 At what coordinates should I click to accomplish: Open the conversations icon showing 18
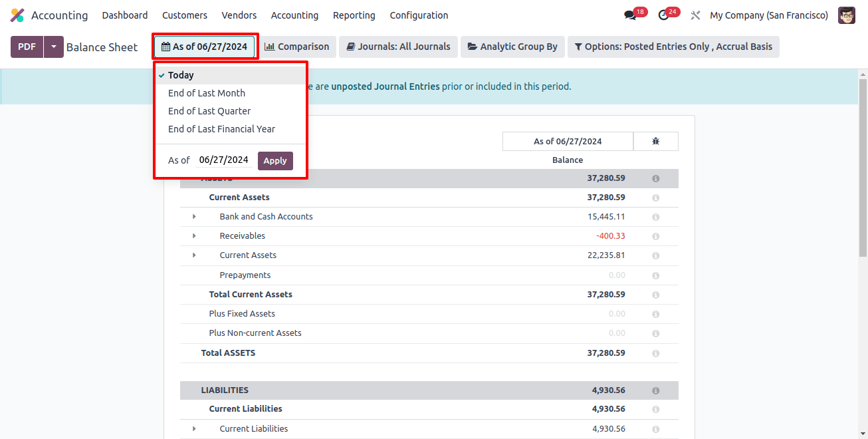[x=631, y=15]
